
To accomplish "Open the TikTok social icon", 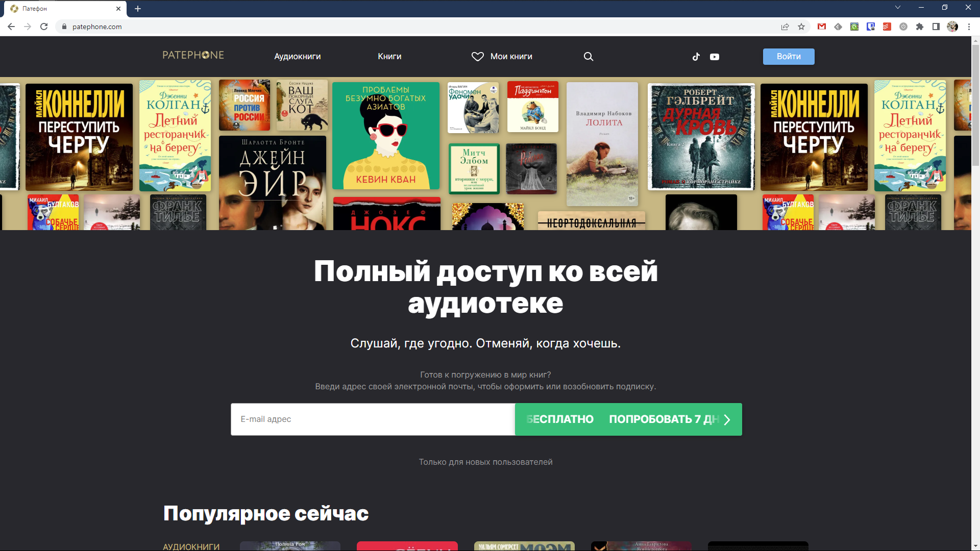I will coord(696,57).
